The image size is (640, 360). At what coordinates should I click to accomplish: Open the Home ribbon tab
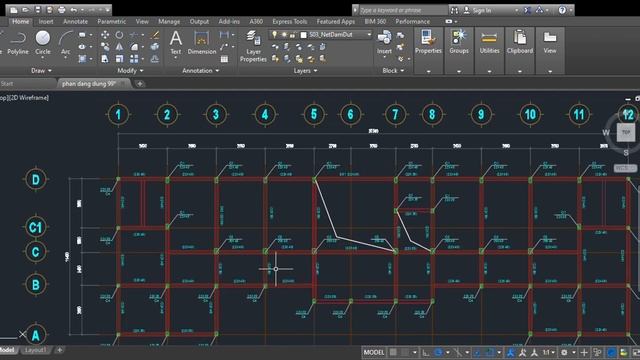[20, 21]
